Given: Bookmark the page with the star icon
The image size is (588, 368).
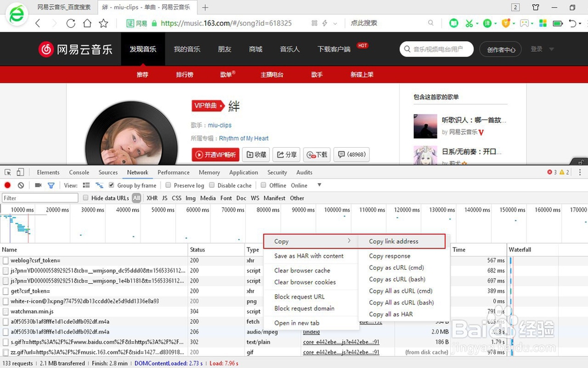Looking at the screenshot, I should pyautogui.click(x=103, y=24).
